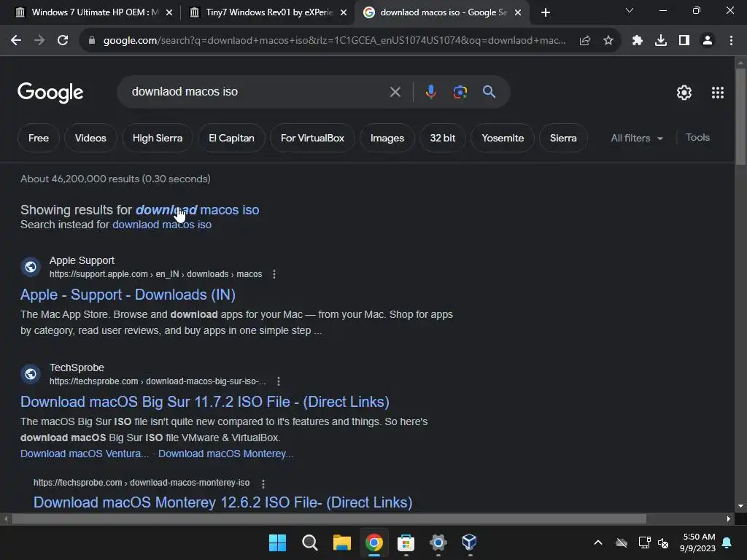Image resolution: width=747 pixels, height=560 pixels.
Task: Close the Windows 7 Ultimate tab
Action: [169, 12]
